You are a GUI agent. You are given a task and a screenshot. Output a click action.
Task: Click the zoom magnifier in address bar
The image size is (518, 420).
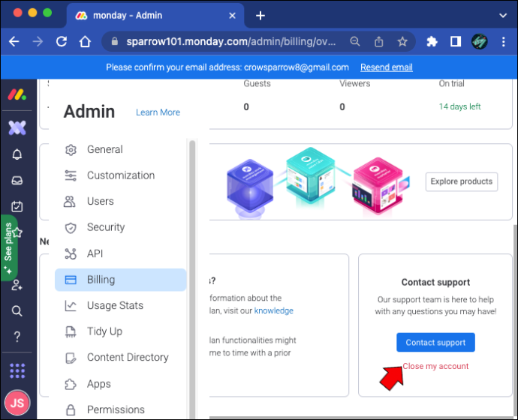(355, 41)
